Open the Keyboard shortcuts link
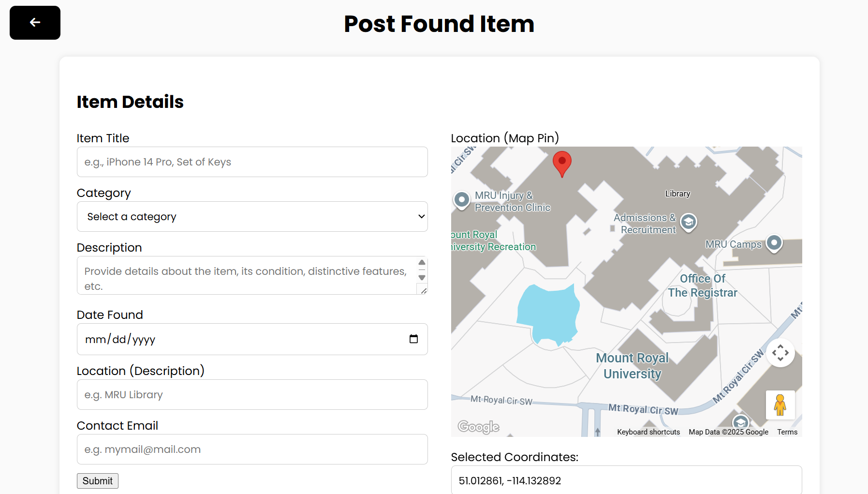 point(648,432)
